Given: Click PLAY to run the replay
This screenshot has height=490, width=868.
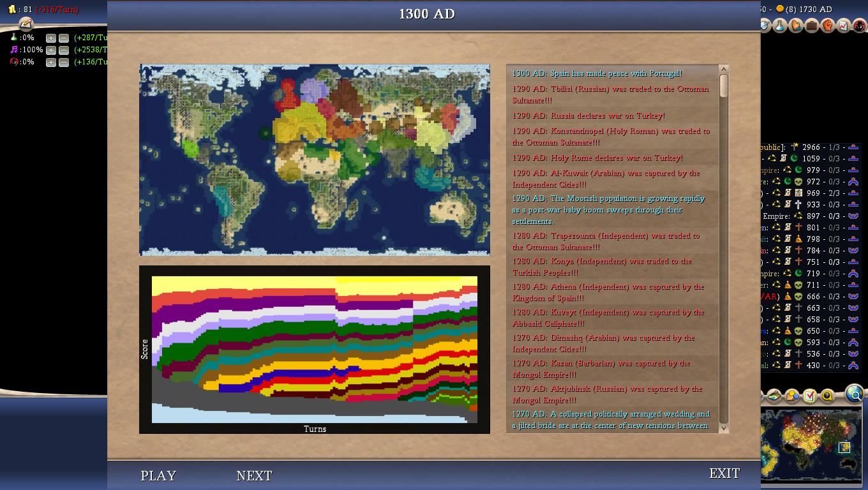Looking at the screenshot, I should (x=158, y=476).
